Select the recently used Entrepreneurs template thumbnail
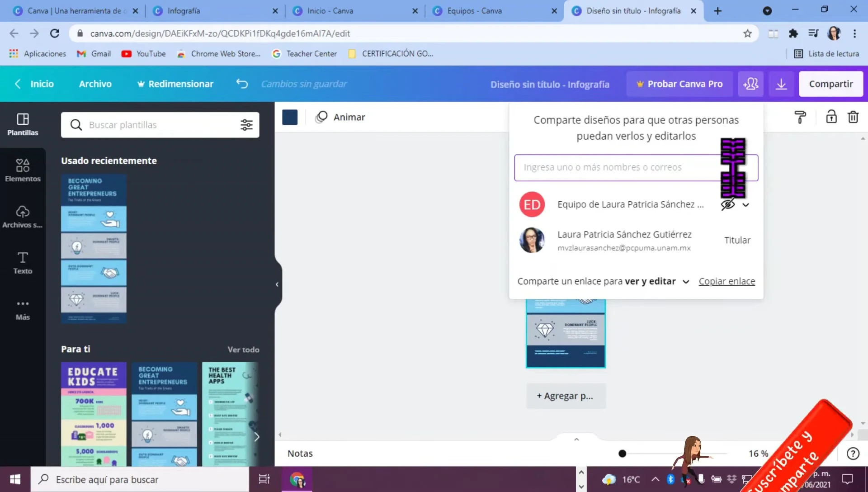 (x=94, y=248)
